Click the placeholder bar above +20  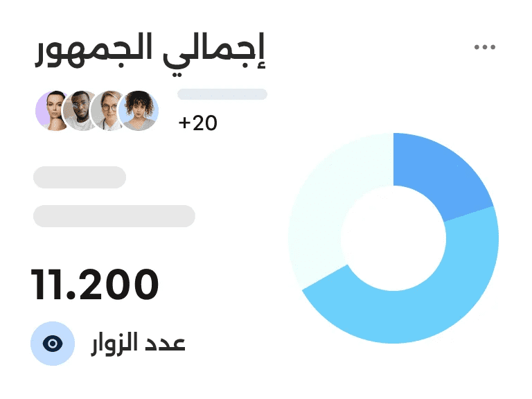pyautogui.click(x=222, y=94)
